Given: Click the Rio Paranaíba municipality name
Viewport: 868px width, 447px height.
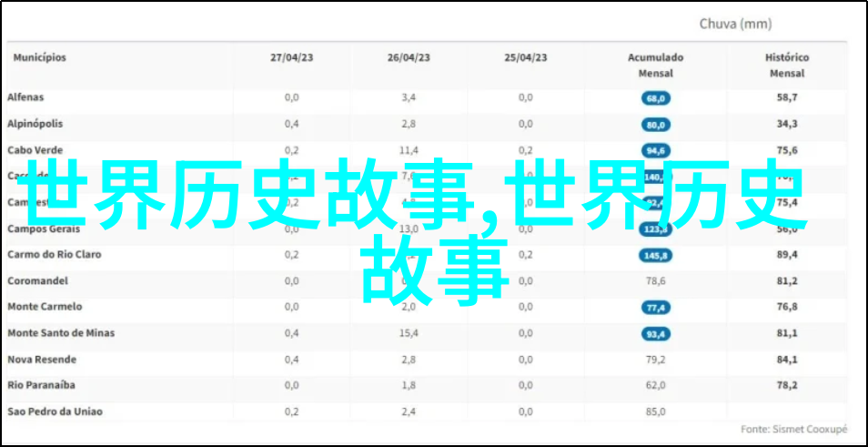Looking at the screenshot, I should [x=42, y=386].
